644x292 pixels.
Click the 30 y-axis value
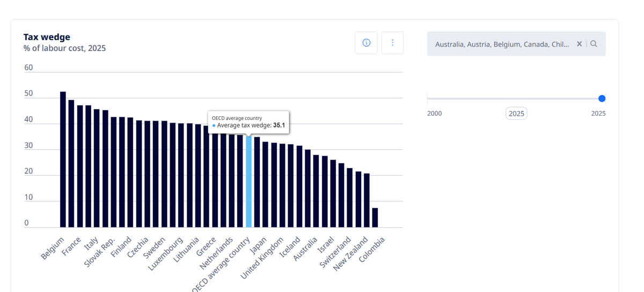(x=28, y=145)
